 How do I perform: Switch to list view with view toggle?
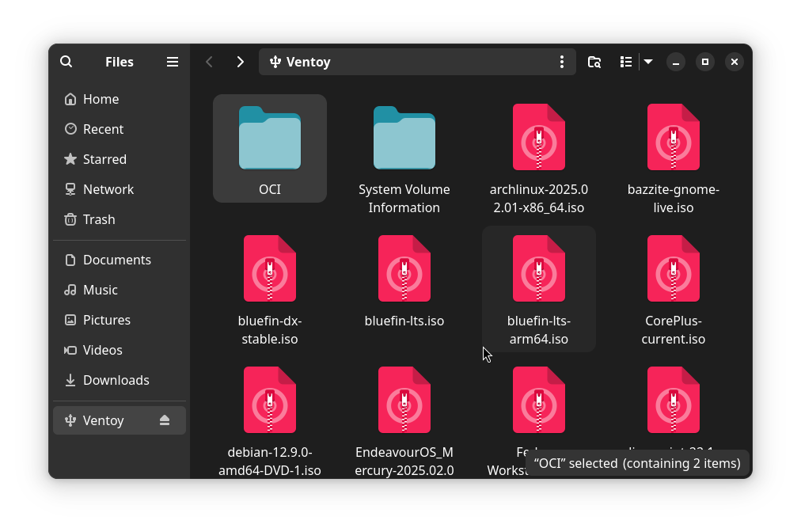pyautogui.click(x=626, y=62)
